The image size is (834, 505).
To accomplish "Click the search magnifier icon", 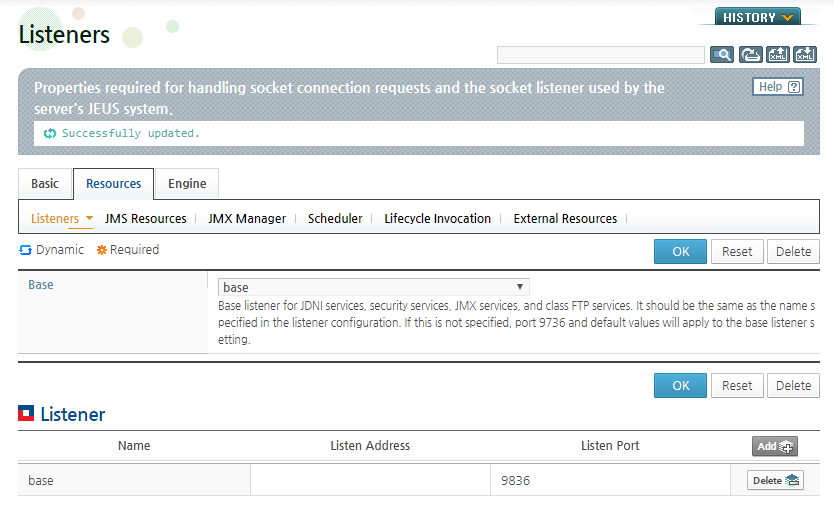I will [722, 54].
